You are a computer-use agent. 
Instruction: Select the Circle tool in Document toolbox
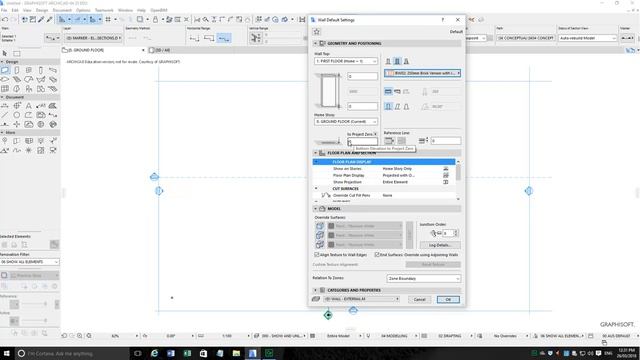(17, 115)
